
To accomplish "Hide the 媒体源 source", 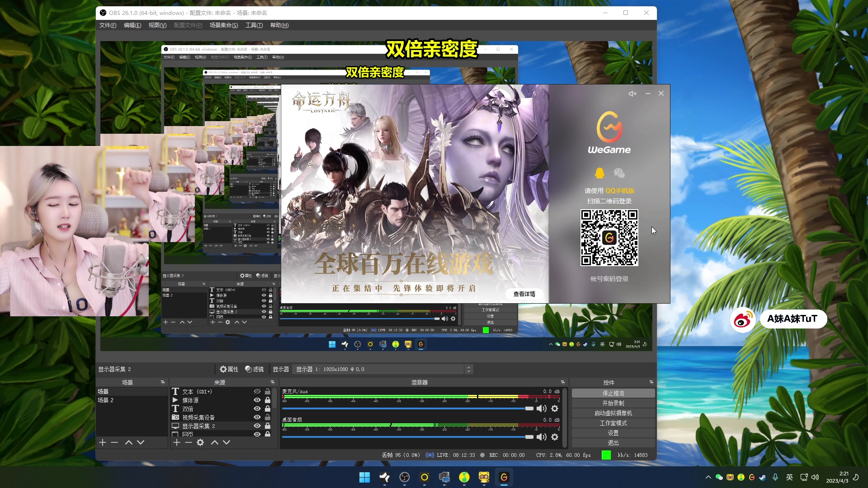I will [x=257, y=400].
